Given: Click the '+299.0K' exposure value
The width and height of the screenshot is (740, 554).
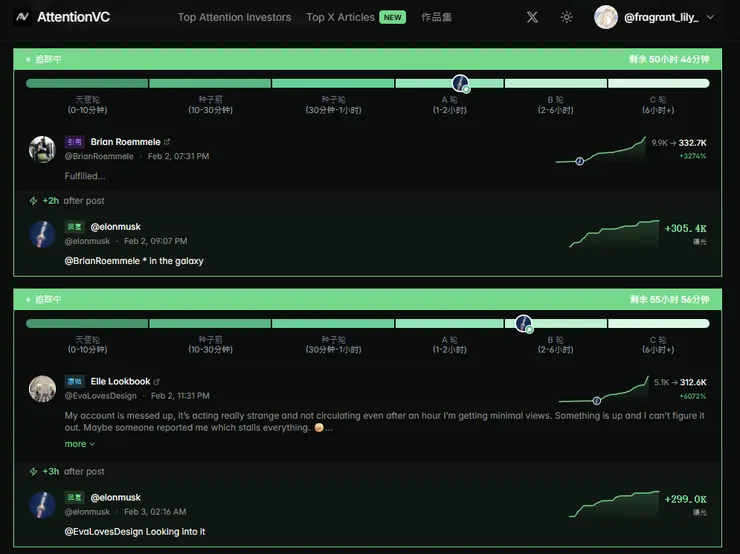Looking at the screenshot, I should 686,499.
